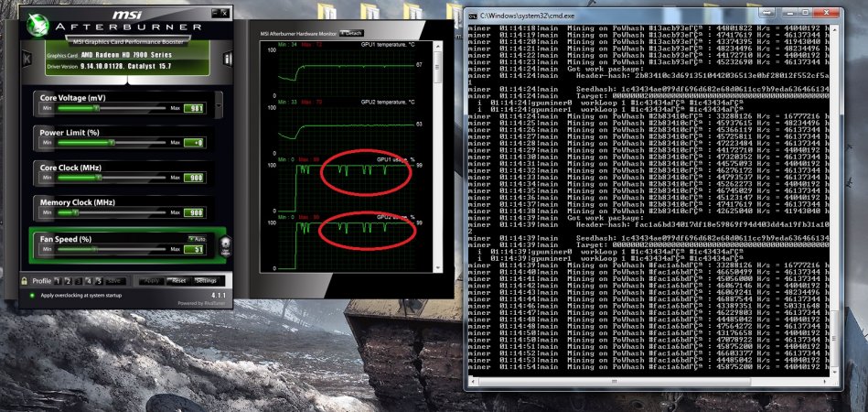Click the profile lock padlock icon

[25, 281]
